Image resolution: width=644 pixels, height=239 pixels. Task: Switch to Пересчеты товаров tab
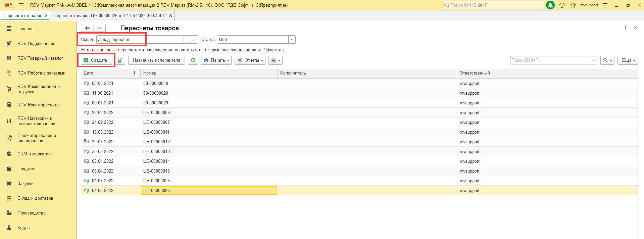[23, 15]
